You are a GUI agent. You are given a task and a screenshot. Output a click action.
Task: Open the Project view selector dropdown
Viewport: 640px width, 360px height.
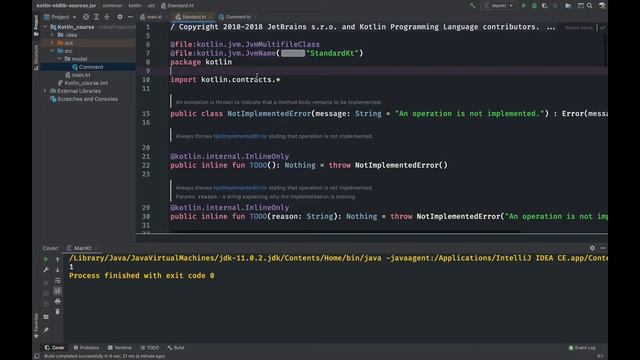[60, 17]
